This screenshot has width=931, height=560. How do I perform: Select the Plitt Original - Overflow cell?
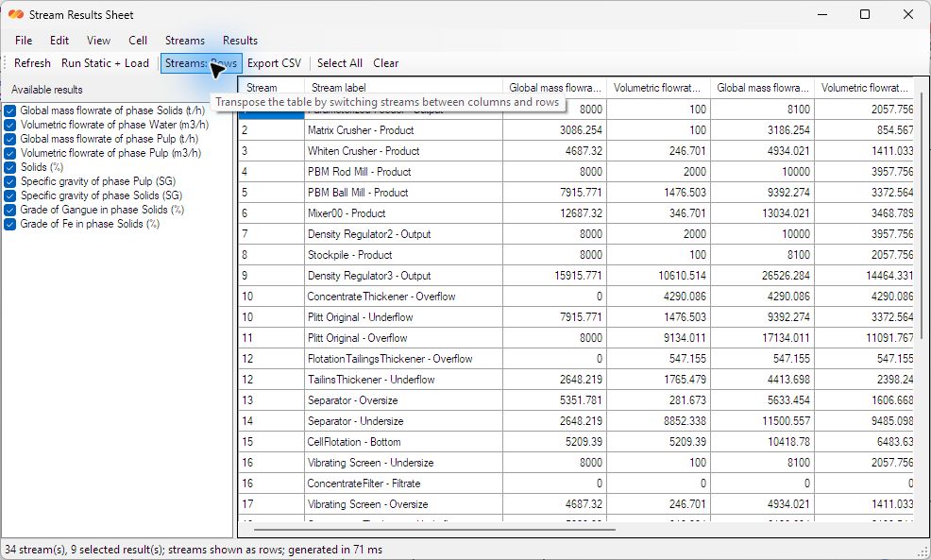[403, 338]
